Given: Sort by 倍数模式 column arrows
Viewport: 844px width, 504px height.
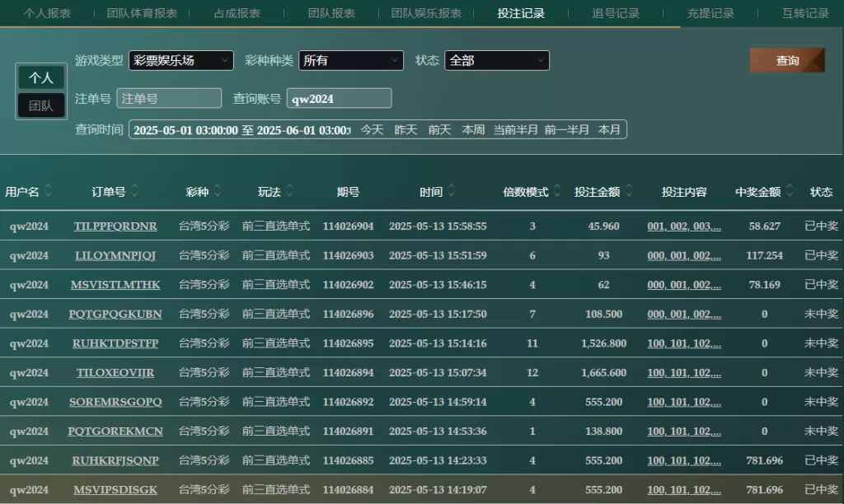Looking at the screenshot, I should click(x=557, y=190).
